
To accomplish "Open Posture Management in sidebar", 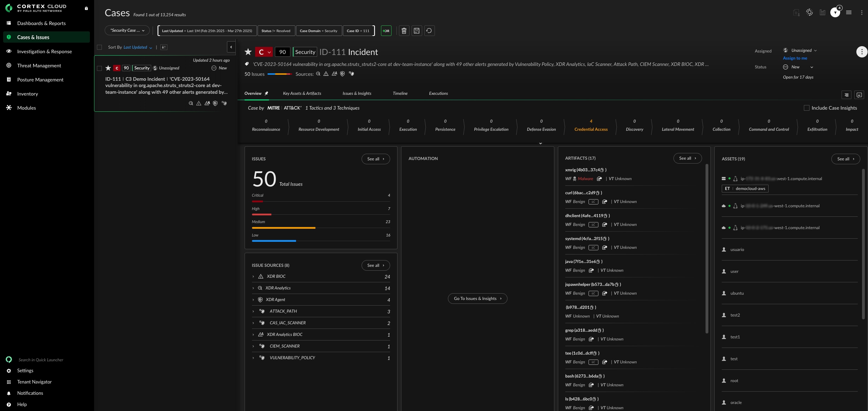I will [40, 80].
